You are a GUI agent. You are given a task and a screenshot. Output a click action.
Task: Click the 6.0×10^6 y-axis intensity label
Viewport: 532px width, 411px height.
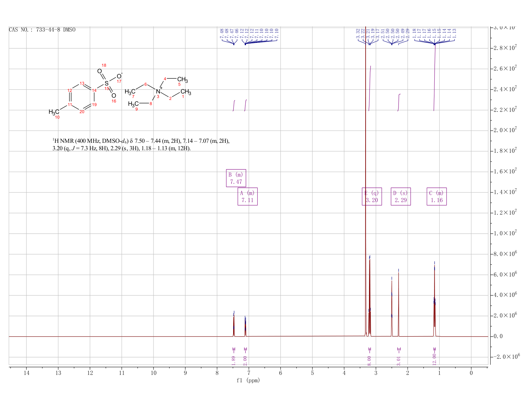point(505,274)
